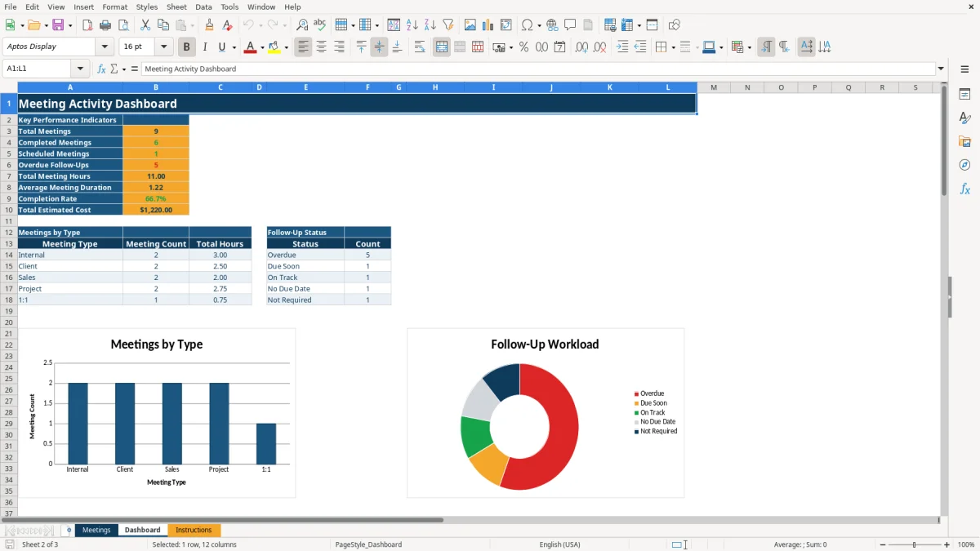Open conditional formatting dropdown arrow
980x551 pixels.
click(x=749, y=47)
